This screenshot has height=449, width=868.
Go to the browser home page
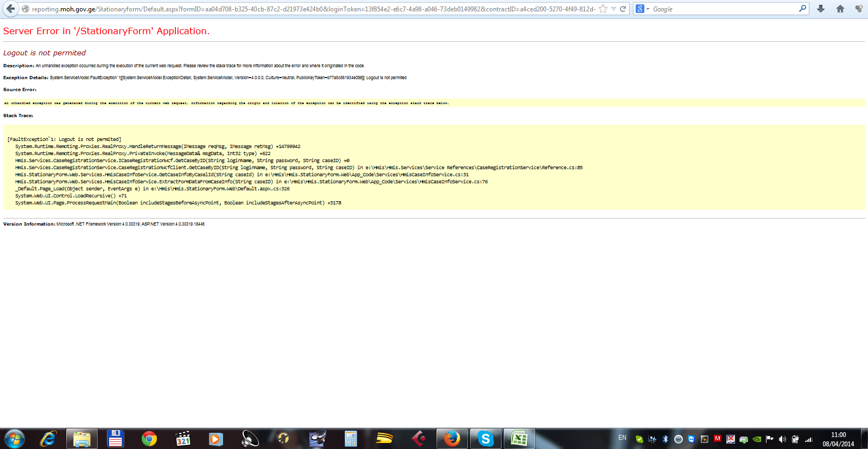(x=840, y=9)
